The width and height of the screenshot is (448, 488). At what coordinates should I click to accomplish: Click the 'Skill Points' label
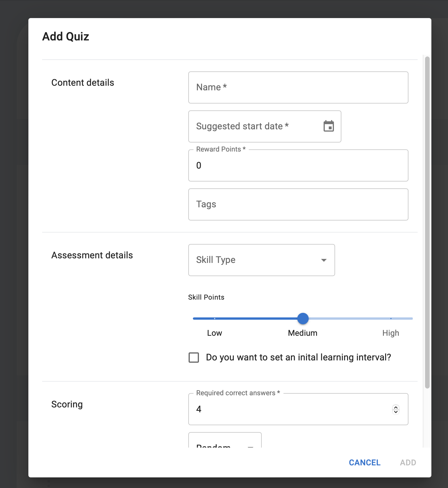(x=206, y=297)
